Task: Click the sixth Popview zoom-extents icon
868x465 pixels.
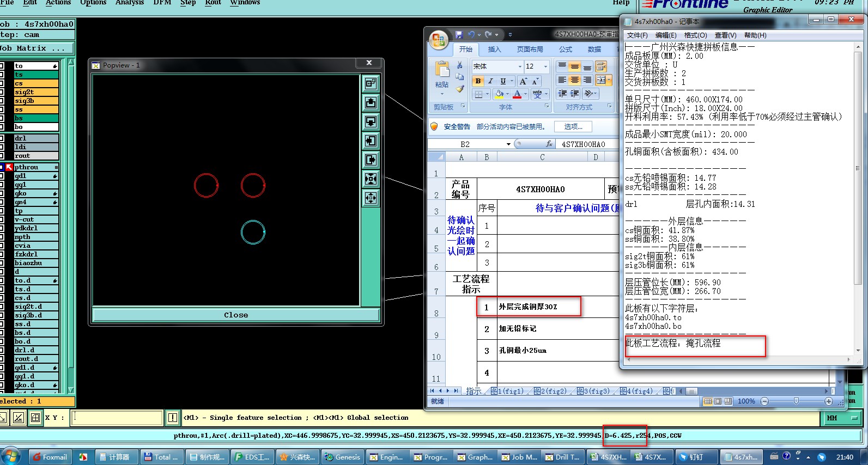Action: point(371,179)
